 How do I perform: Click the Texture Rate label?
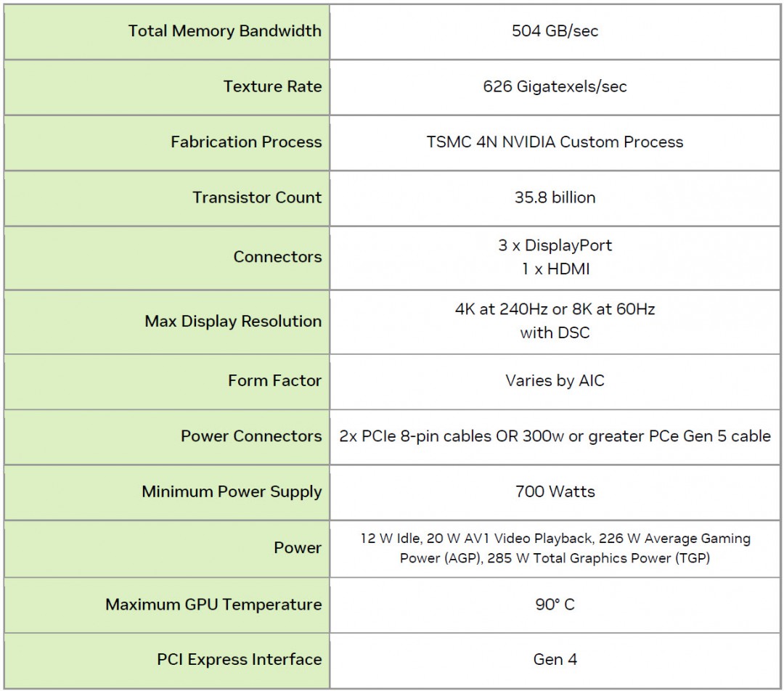pos(272,86)
